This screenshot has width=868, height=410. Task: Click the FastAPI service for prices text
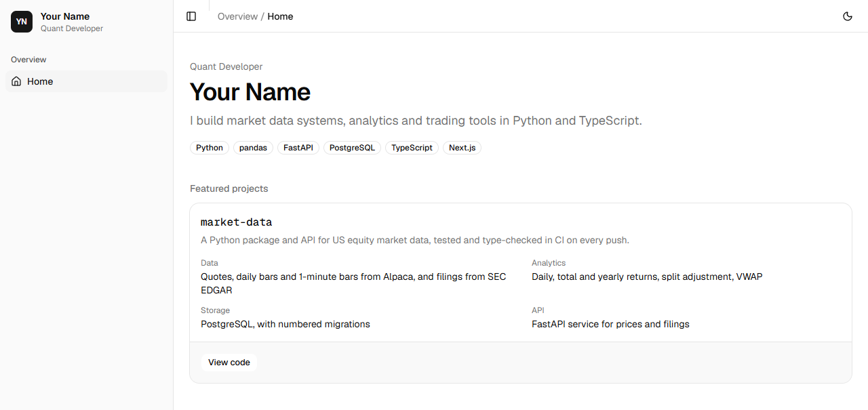[x=610, y=324]
